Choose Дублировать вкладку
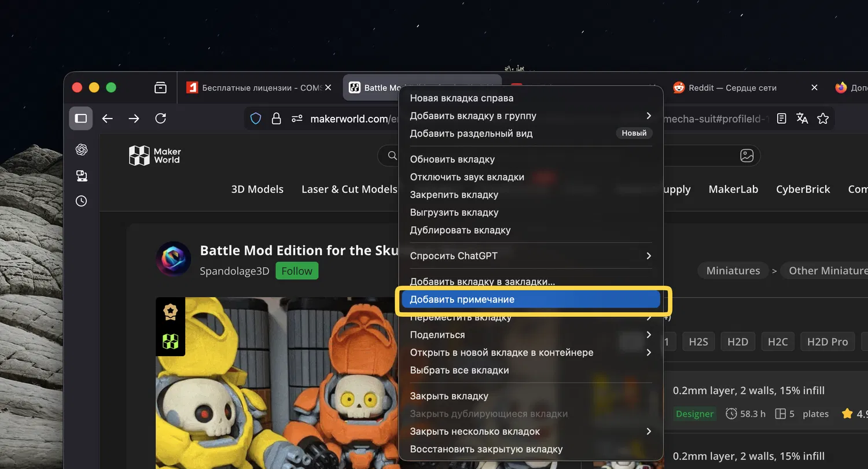 click(x=531, y=230)
